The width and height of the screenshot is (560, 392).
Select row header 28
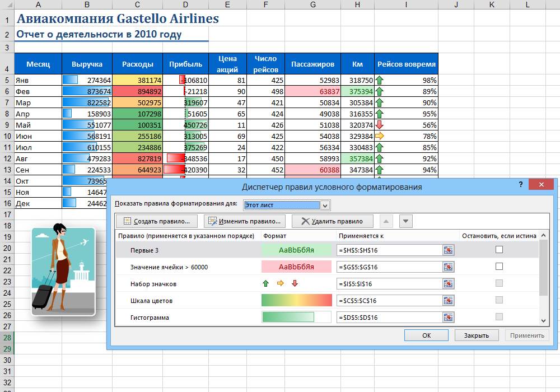pyautogui.click(x=7, y=338)
